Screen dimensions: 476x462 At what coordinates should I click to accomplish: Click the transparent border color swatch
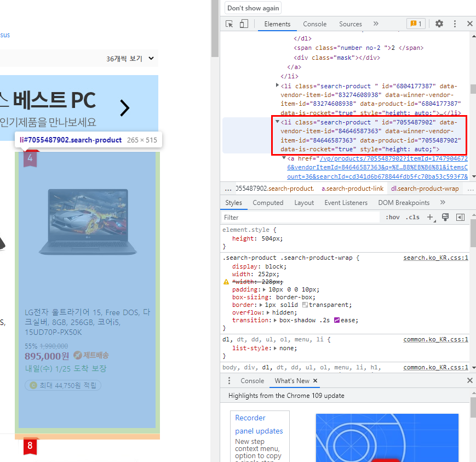(x=305, y=305)
